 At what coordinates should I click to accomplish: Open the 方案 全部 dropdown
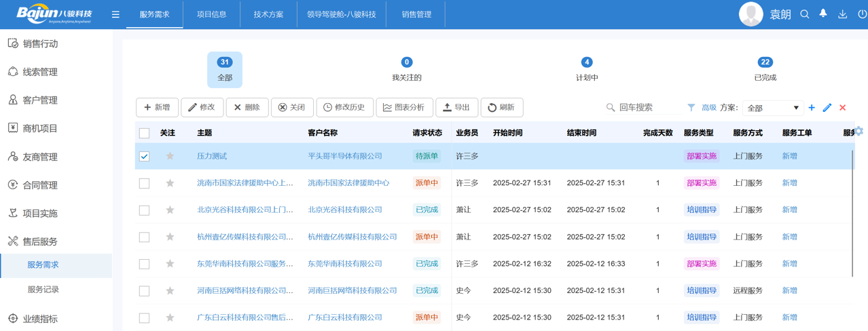(x=773, y=108)
